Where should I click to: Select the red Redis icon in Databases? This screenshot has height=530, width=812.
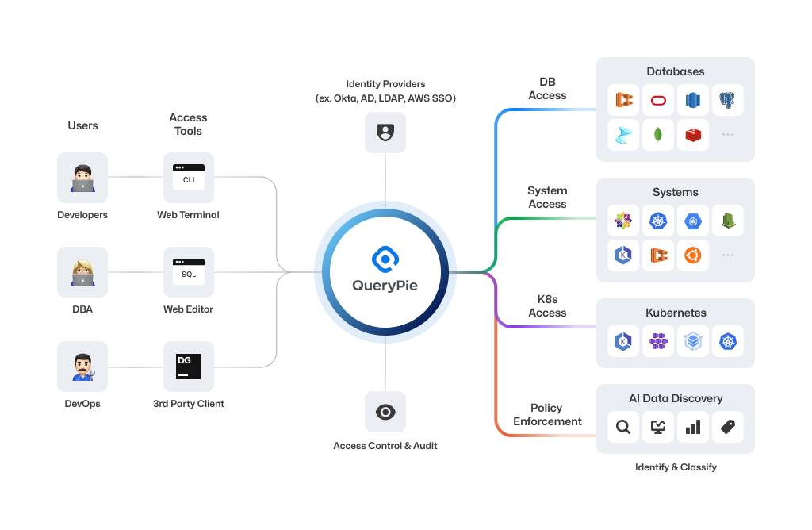[x=693, y=135]
